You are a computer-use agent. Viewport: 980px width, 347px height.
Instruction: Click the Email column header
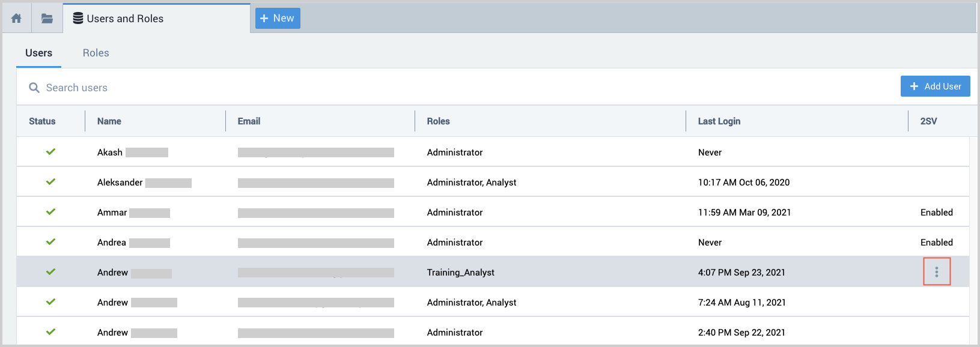pyautogui.click(x=249, y=121)
